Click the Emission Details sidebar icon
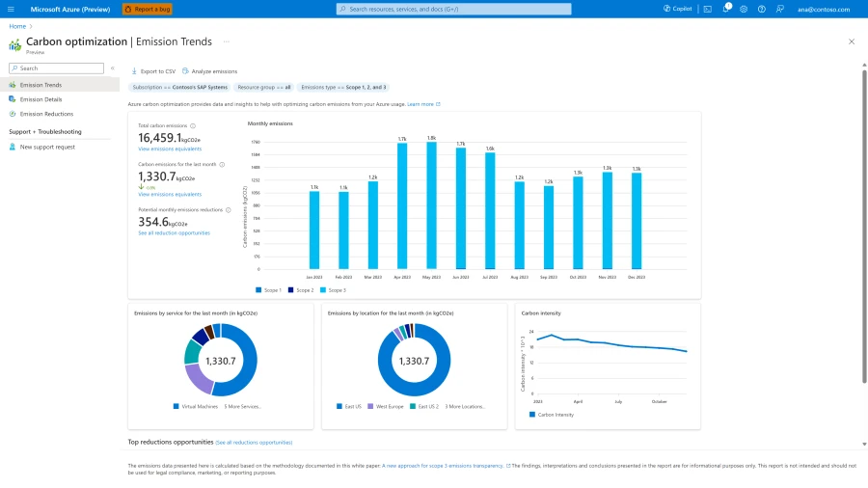This screenshot has height=488, width=868. coord(13,99)
